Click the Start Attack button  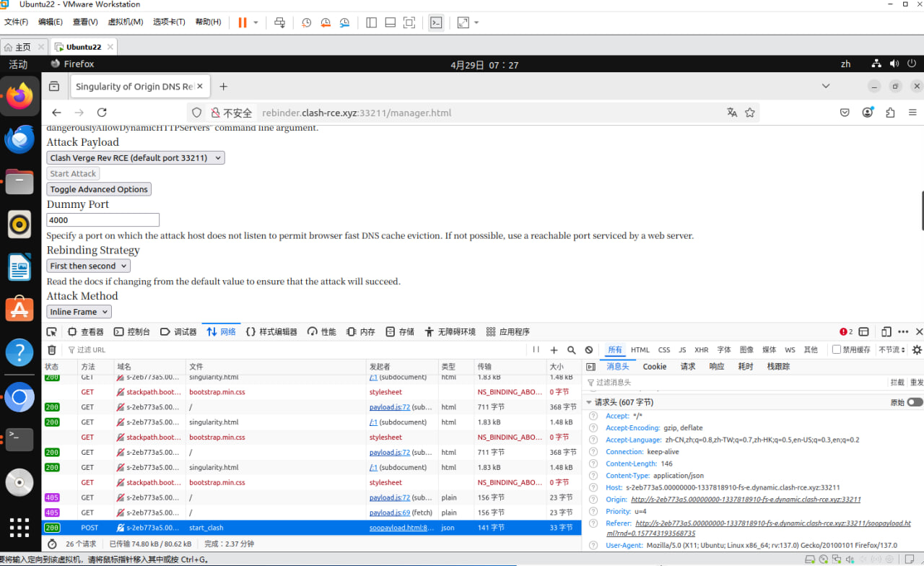73,173
